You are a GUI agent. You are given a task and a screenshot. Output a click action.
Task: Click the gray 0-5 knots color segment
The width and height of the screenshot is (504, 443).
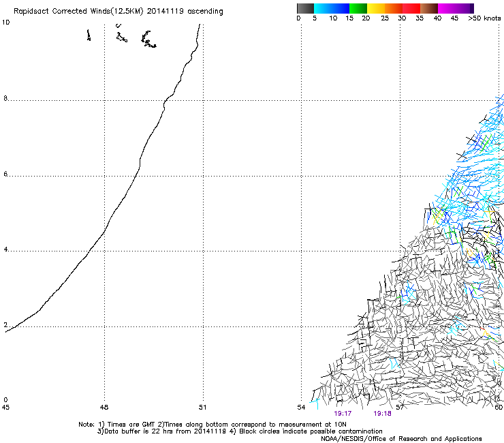305,8
